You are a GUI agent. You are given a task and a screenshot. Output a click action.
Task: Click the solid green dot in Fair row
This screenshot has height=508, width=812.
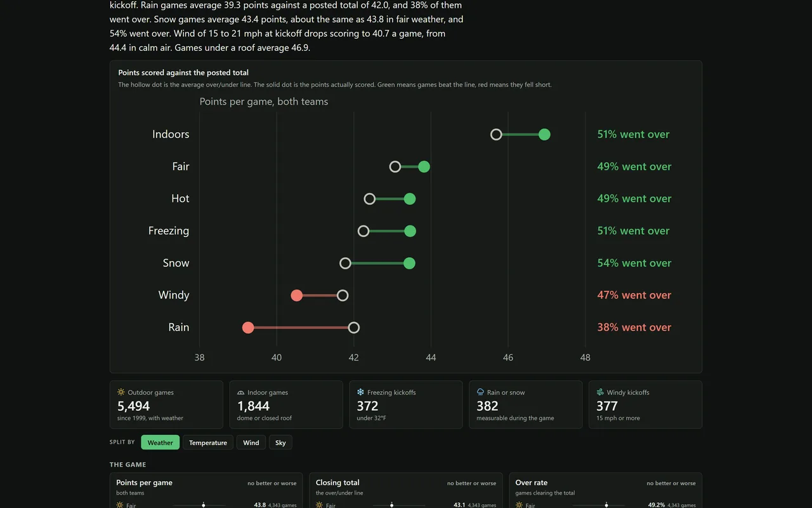[424, 167]
